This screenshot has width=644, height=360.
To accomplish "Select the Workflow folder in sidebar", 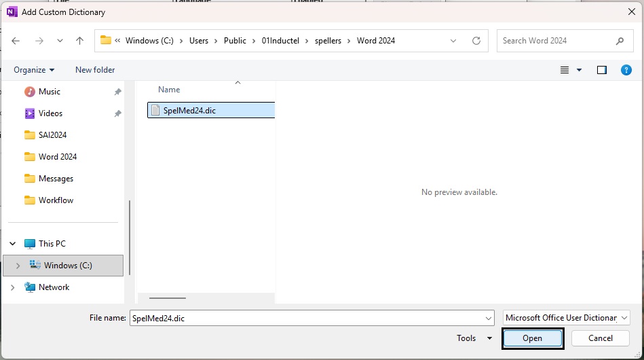I will [56, 200].
